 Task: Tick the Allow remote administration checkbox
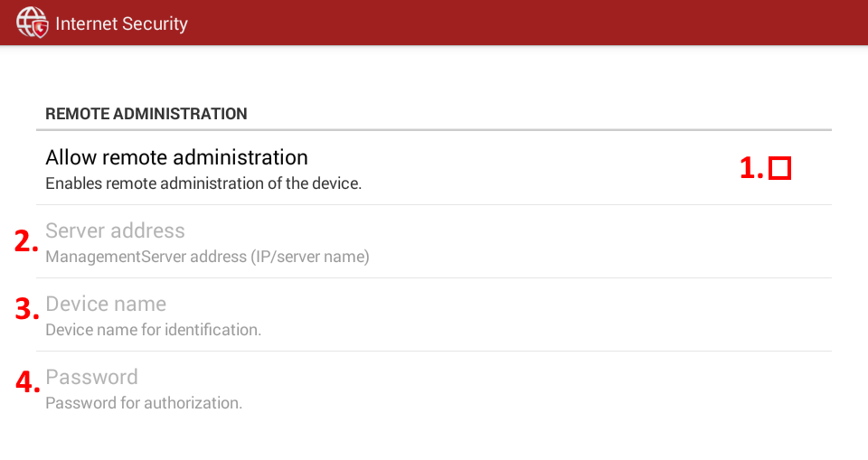tap(780, 168)
